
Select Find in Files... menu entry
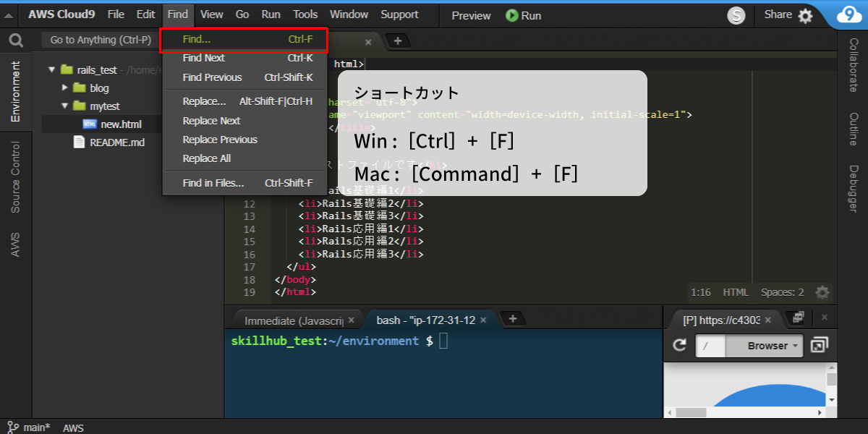click(x=244, y=183)
